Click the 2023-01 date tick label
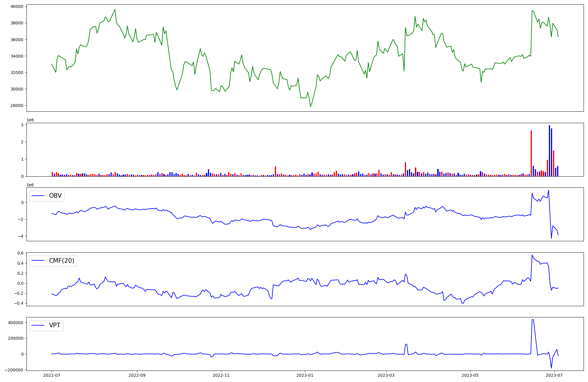The height and width of the screenshot is (382, 588). [305, 375]
